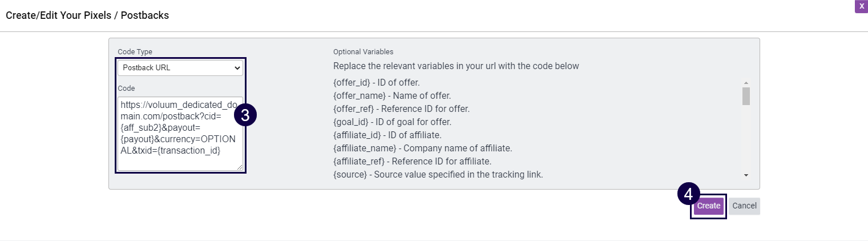Select the {affiliate_id} variable line
Screen dimensions: 868x241
click(387, 135)
